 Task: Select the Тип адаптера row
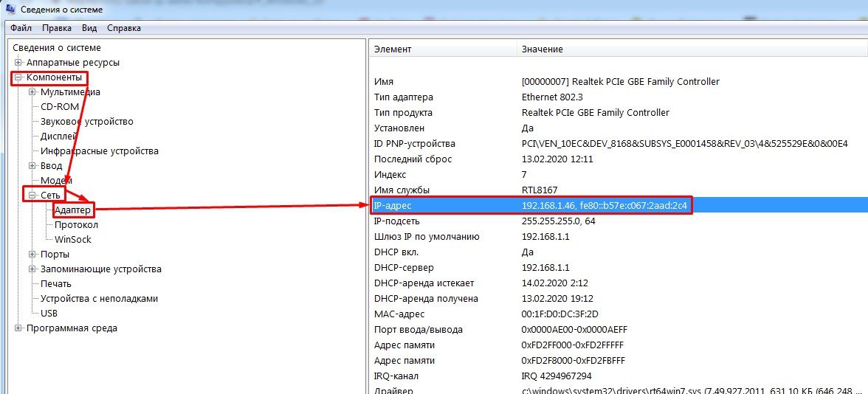click(619, 97)
